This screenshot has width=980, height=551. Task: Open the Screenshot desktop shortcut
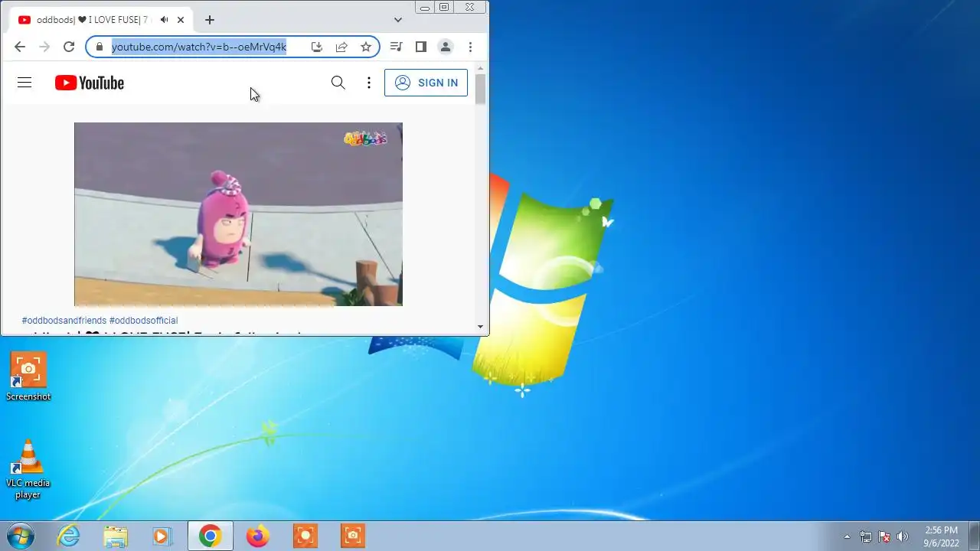point(28,377)
